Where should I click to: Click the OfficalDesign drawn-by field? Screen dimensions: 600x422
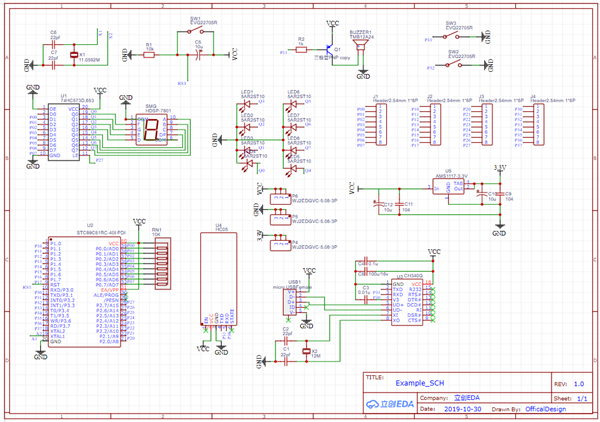pyautogui.click(x=546, y=409)
